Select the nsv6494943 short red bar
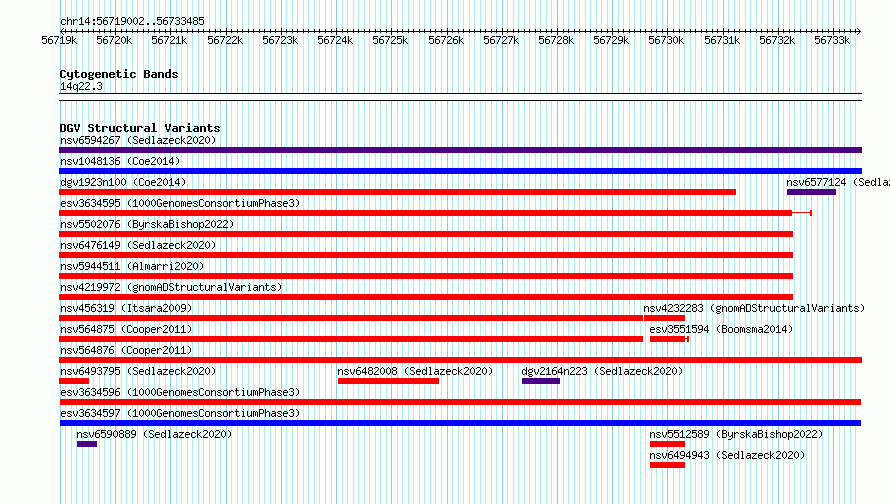The width and height of the screenshot is (890, 504). (x=668, y=465)
